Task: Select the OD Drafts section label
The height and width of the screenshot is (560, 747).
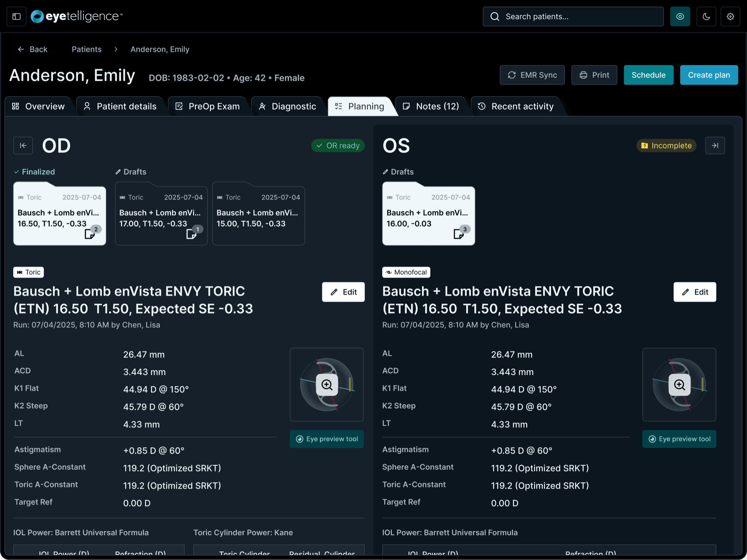Action: pyautogui.click(x=131, y=172)
